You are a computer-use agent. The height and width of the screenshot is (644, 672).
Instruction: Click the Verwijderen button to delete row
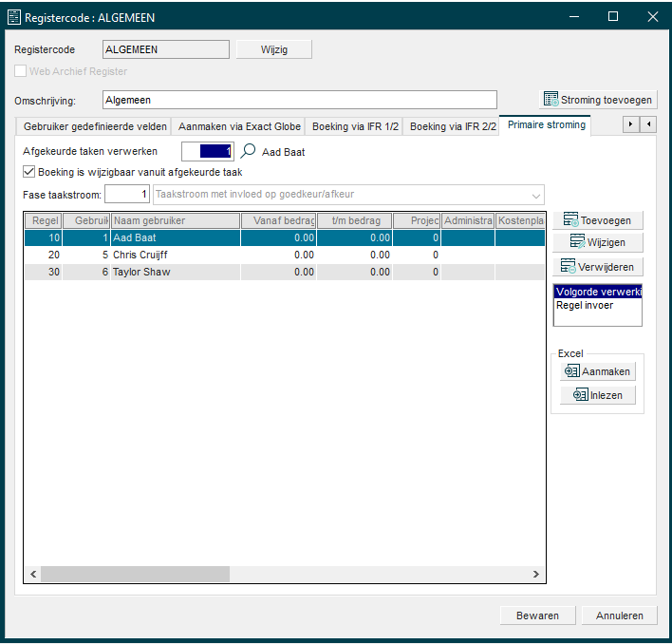click(598, 267)
